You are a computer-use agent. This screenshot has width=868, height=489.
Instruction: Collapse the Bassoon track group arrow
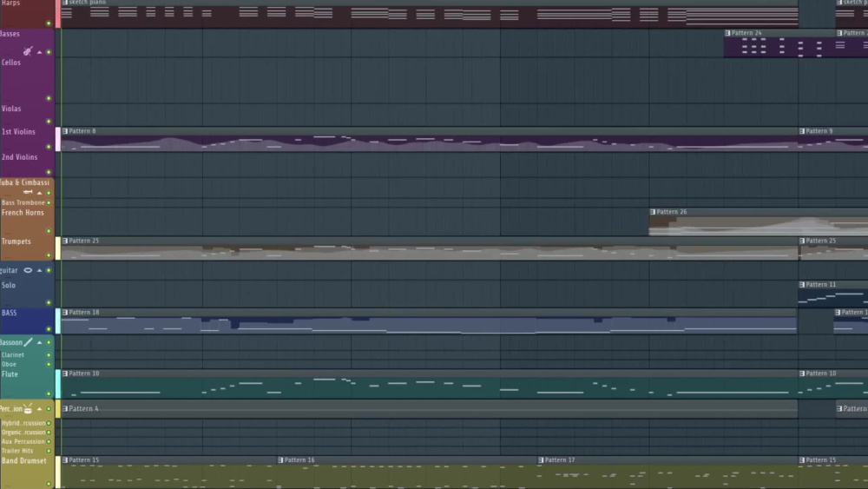coord(39,342)
